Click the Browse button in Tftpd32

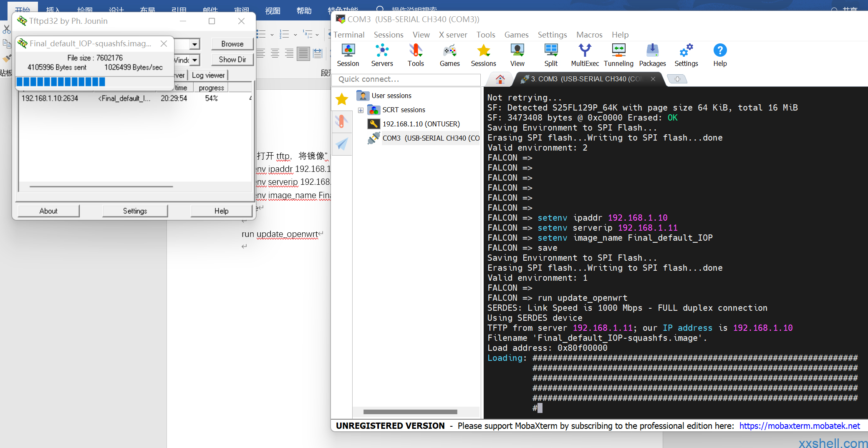(232, 44)
